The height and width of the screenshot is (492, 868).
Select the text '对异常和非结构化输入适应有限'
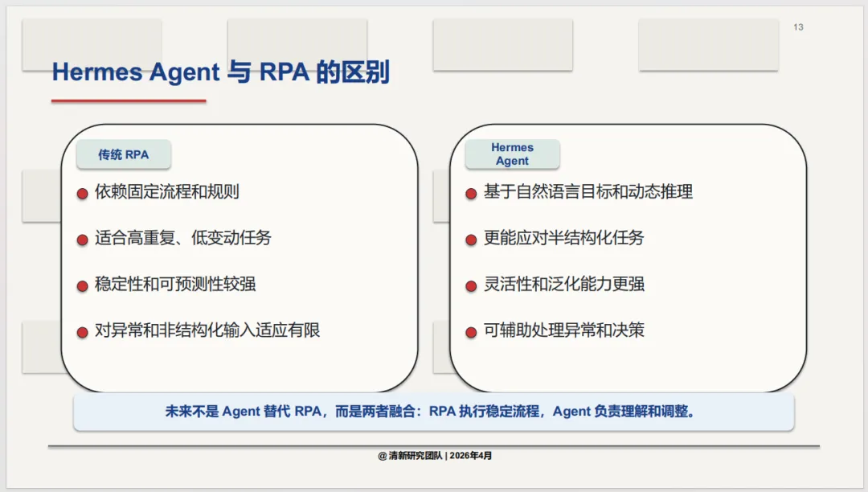(x=207, y=330)
